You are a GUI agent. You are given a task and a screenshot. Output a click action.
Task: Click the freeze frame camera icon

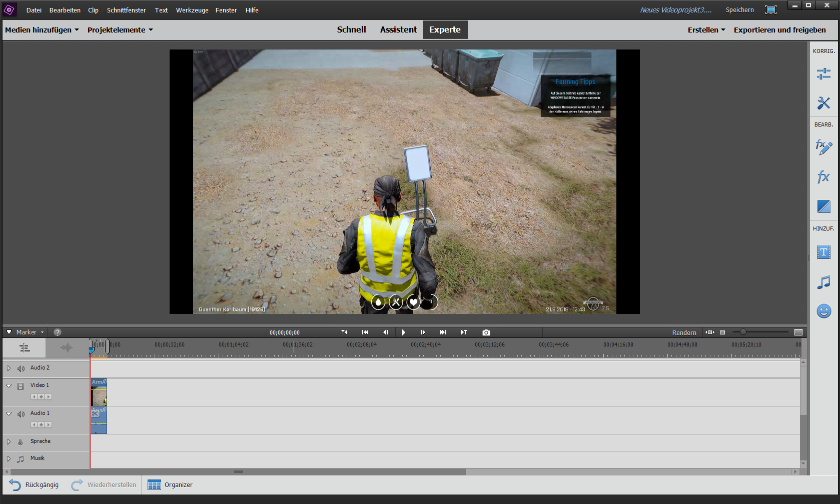pos(486,332)
